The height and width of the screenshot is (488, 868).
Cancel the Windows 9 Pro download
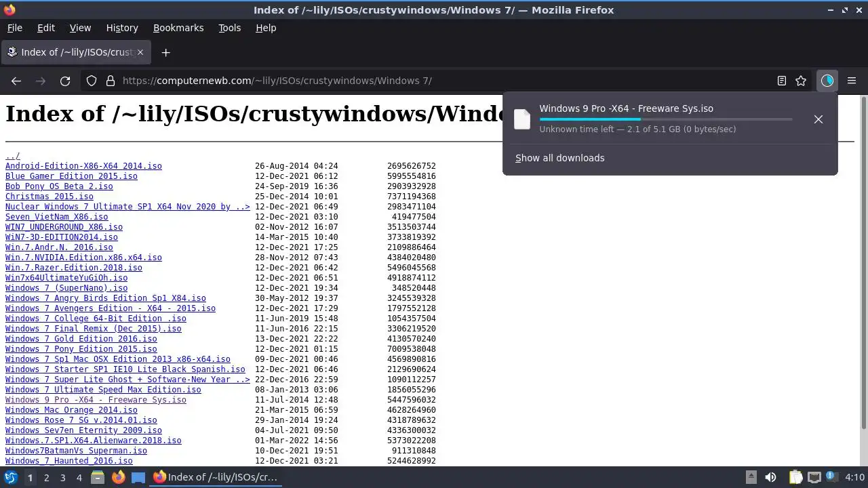click(818, 119)
